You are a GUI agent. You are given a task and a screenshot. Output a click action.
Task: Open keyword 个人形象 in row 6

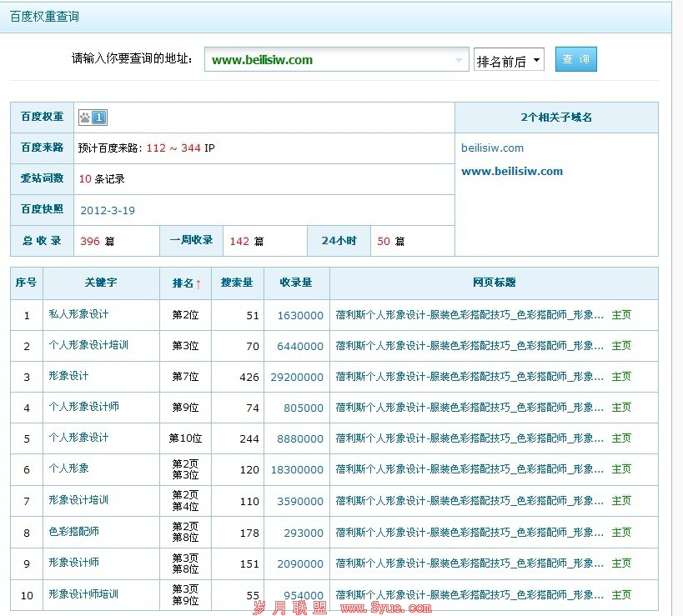(x=68, y=468)
